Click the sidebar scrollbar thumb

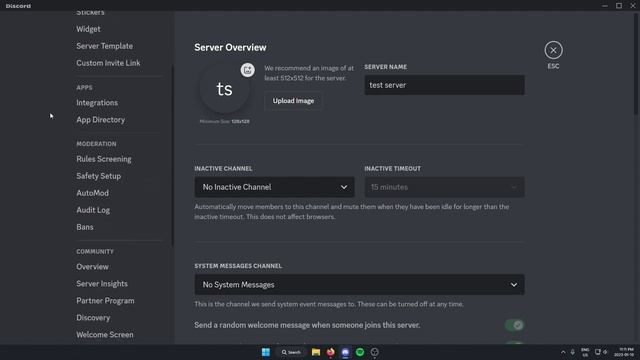click(x=172, y=155)
